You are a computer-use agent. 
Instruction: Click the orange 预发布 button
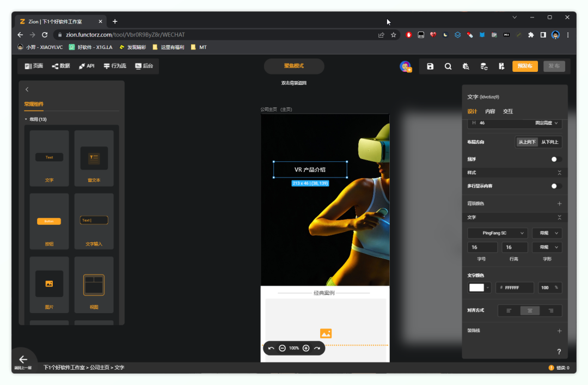coord(525,66)
